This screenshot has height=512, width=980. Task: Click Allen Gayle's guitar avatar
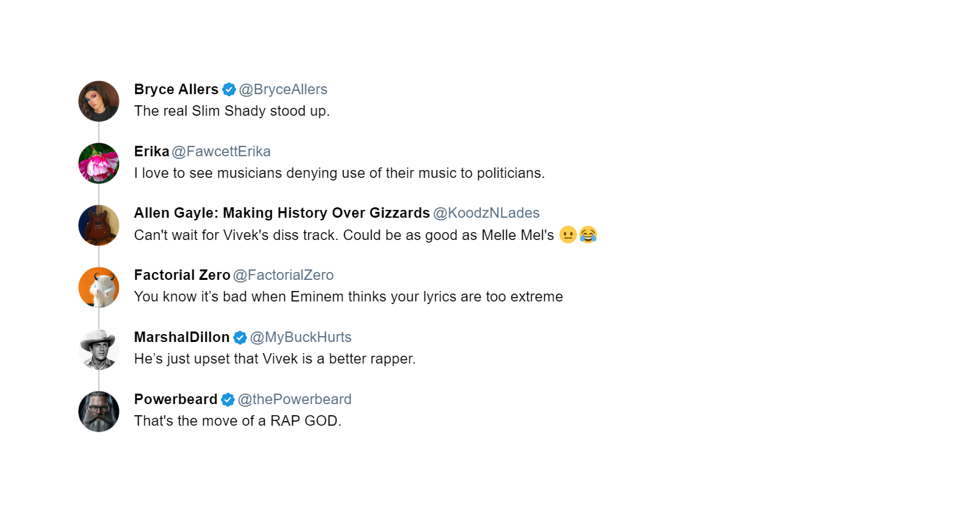(99, 226)
